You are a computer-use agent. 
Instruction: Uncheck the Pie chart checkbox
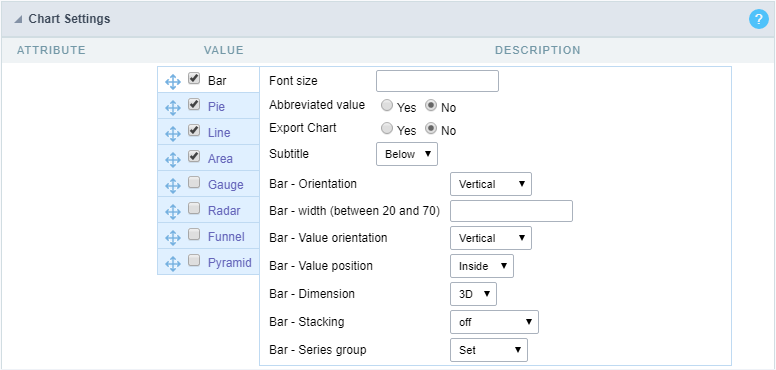(194, 104)
